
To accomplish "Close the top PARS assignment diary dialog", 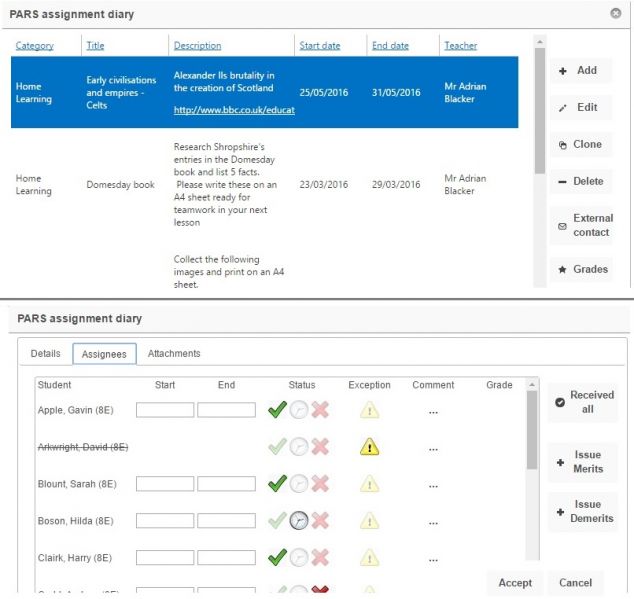I will click(x=615, y=13).
